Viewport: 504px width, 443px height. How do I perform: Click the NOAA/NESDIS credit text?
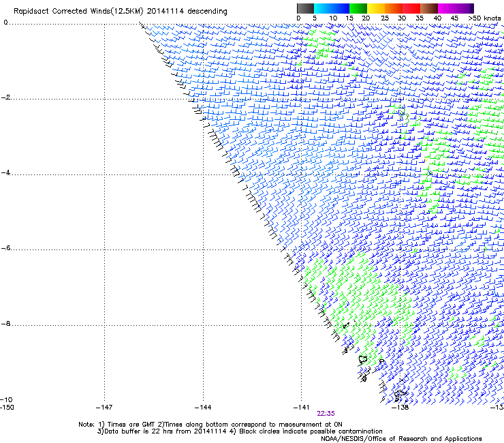pyautogui.click(x=401, y=439)
